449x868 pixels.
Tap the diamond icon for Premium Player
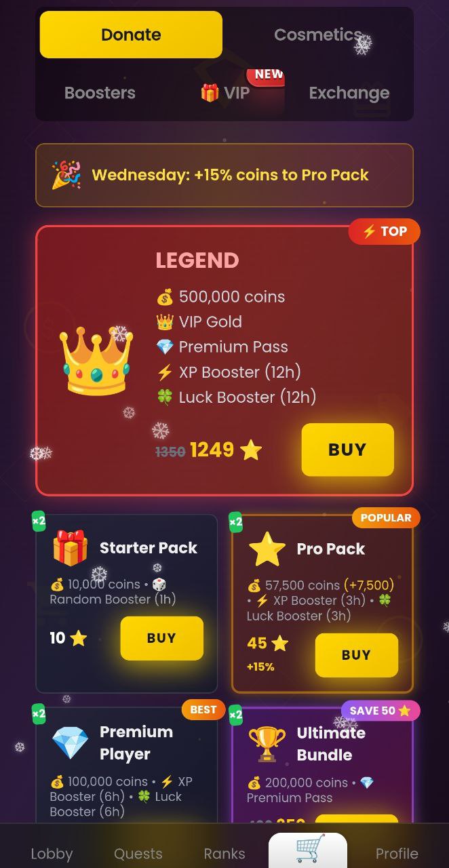click(x=70, y=743)
